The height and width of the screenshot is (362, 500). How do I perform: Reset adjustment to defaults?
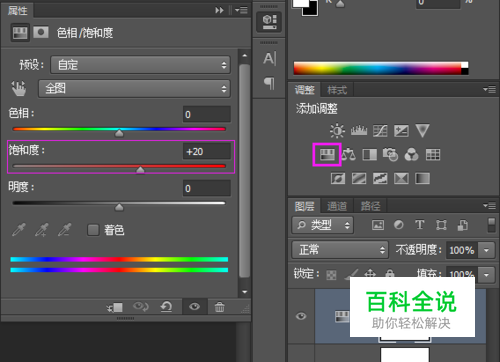point(166,306)
